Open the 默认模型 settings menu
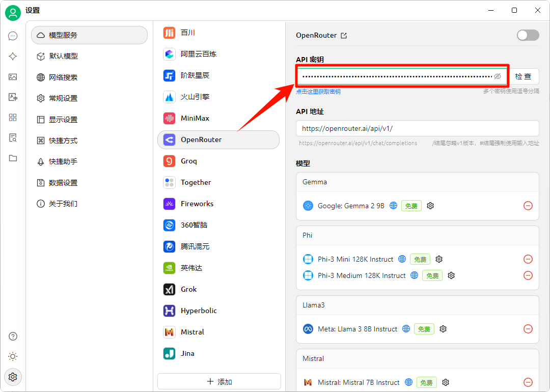Image resolution: width=550 pixels, height=392 pixels. tap(89, 56)
